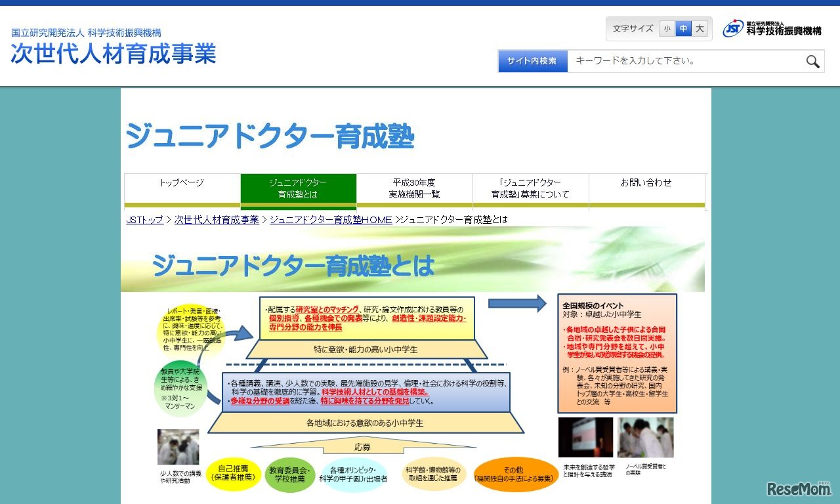Select the 大 large text size option
Viewport: 840px width, 504px height.
tap(700, 28)
